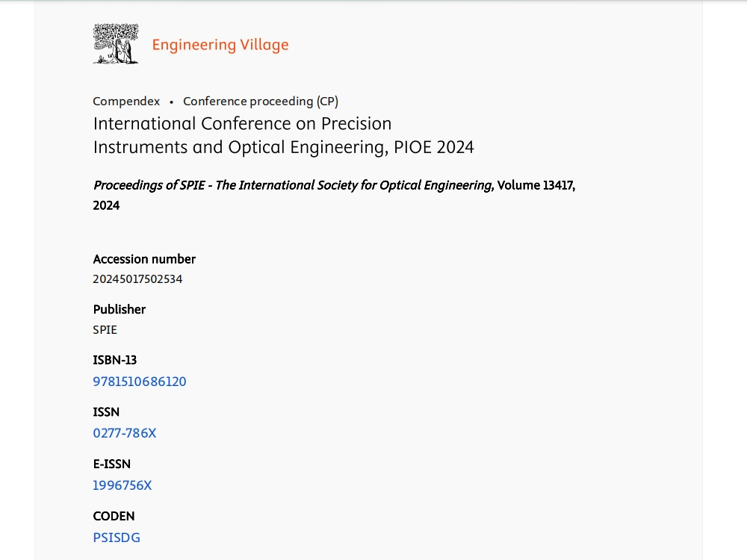The height and width of the screenshot is (560, 747).
Task: Click the accession number 20245017502534
Action: point(137,279)
